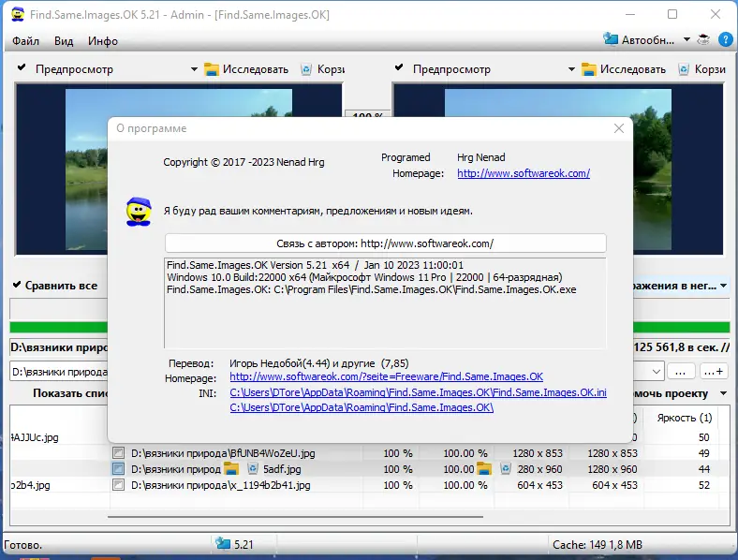The width and height of the screenshot is (738, 560).
Task: Click the app icon in title bar
Action: click(x=18, y=14)
